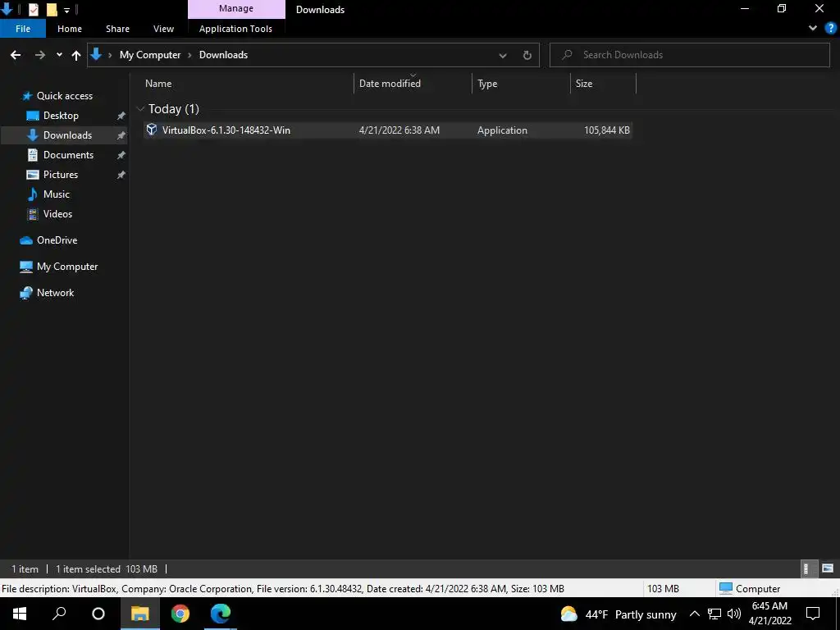Click the pin icon next to Pictures

click(x=121, y=175)
